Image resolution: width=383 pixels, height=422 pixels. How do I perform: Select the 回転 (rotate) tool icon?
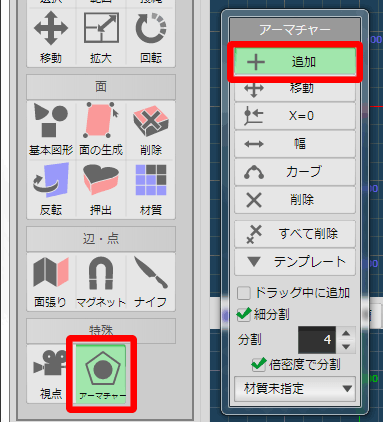151,37
